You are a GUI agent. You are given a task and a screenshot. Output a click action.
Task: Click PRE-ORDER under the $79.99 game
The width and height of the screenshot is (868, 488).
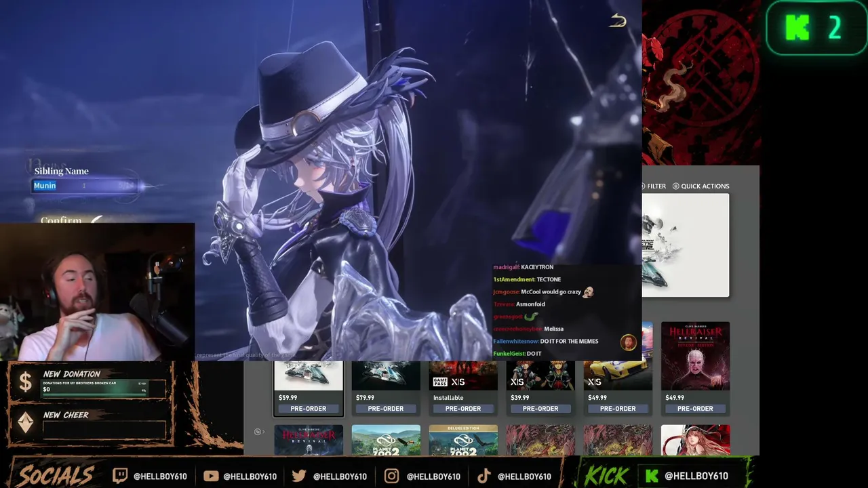386,409
